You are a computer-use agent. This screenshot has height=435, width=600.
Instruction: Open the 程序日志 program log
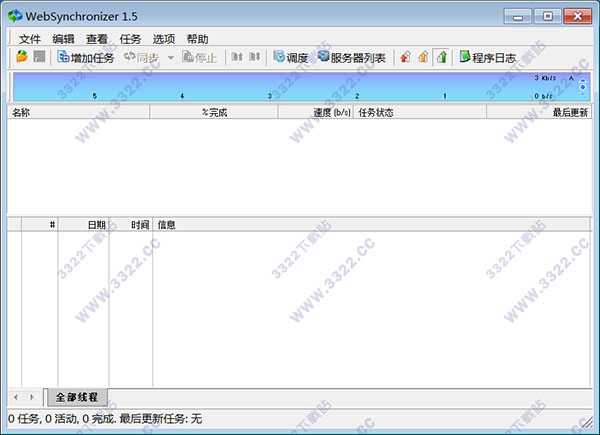[488, 57]
